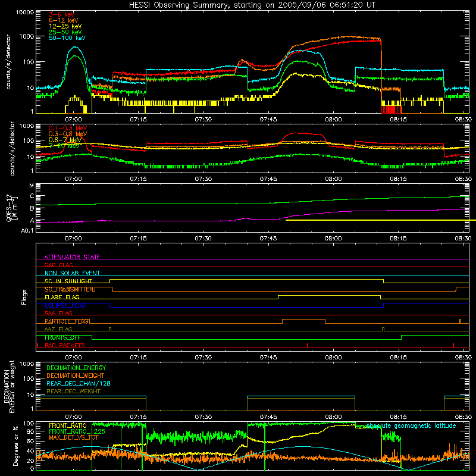Select the PARTICLE_FLAG label

click(x=67, y=321)
